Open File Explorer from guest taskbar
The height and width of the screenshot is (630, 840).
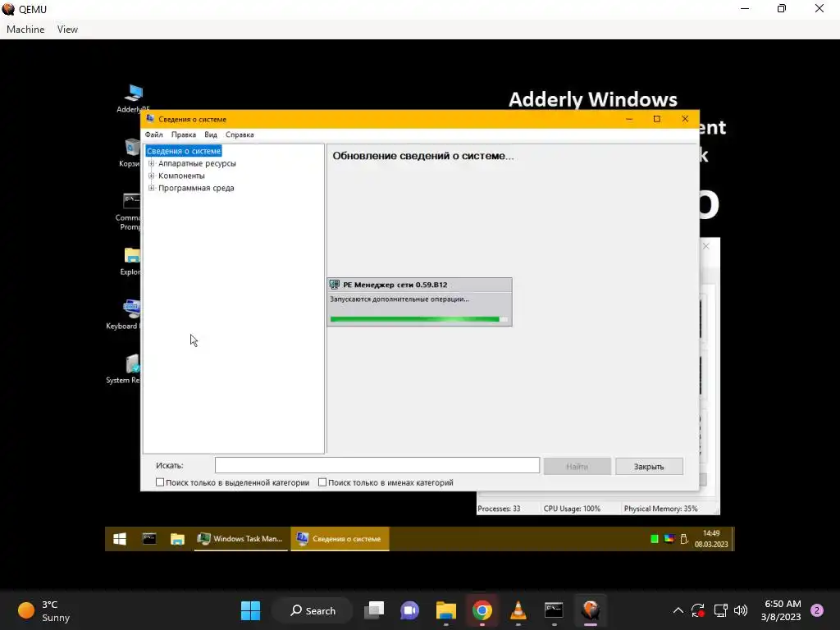pyautogui.click(x=177, y=539)
